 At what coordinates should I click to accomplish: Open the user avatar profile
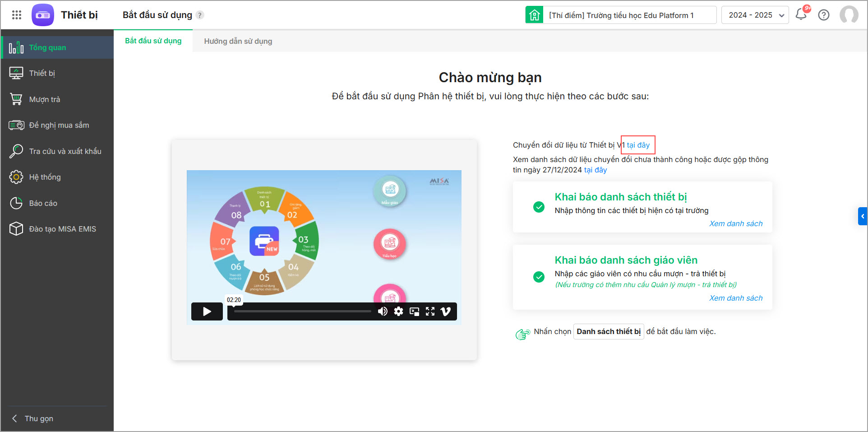coord(849,15)
